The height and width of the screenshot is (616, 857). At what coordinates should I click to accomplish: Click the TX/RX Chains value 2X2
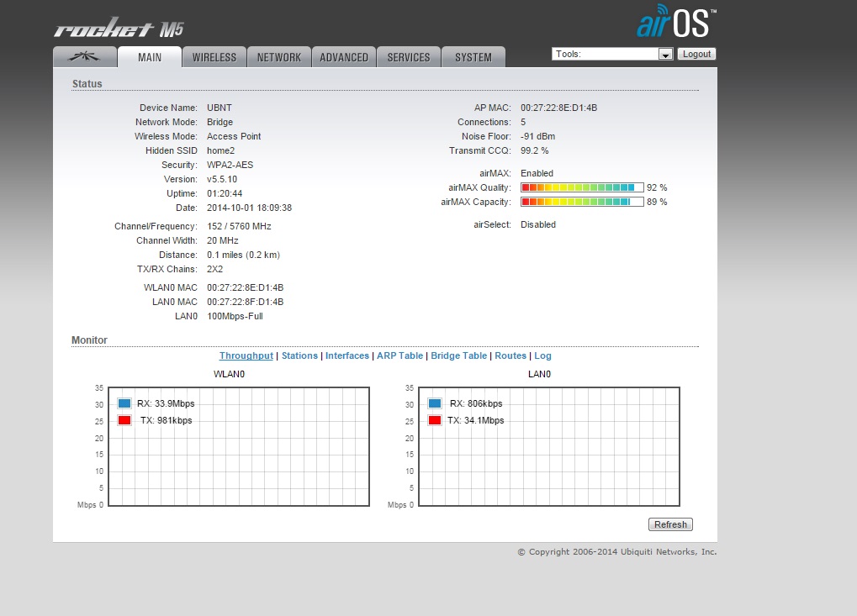(x=214, y=269)
